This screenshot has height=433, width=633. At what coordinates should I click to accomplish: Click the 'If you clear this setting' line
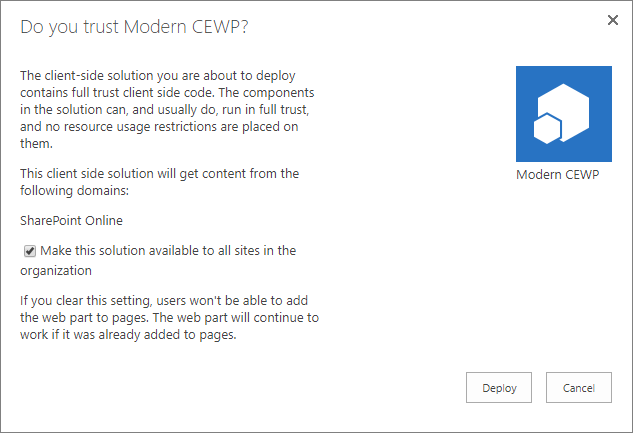[x=164, y=298]
